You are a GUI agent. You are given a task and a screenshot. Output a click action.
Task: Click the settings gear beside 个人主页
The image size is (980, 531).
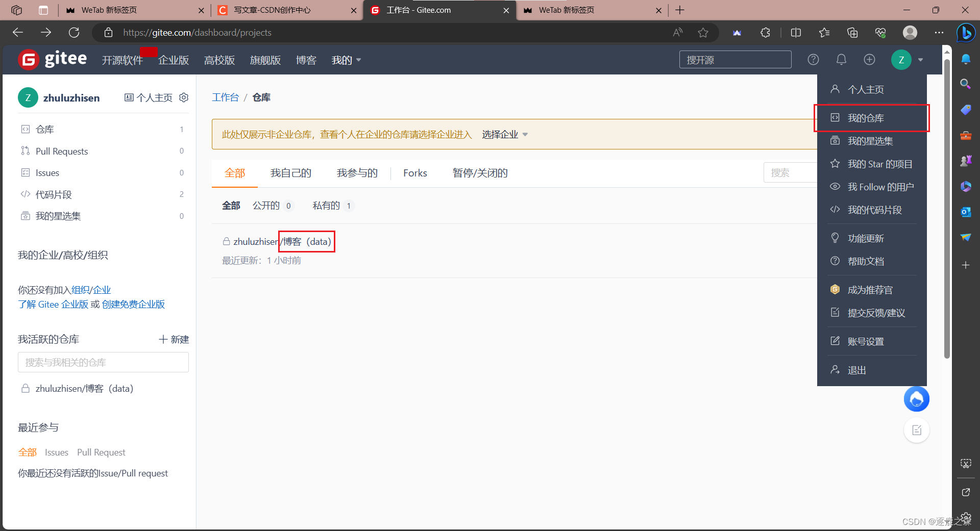184,97
